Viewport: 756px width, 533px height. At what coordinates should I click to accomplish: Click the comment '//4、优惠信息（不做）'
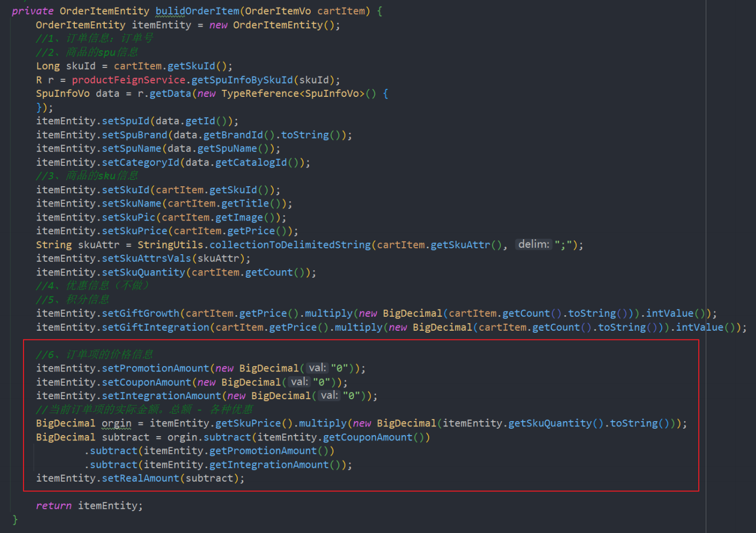[93, 286]
